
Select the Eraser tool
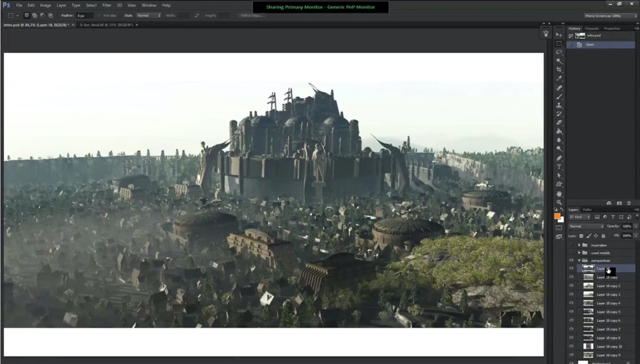pyautogui.click(x=559, y=122)
